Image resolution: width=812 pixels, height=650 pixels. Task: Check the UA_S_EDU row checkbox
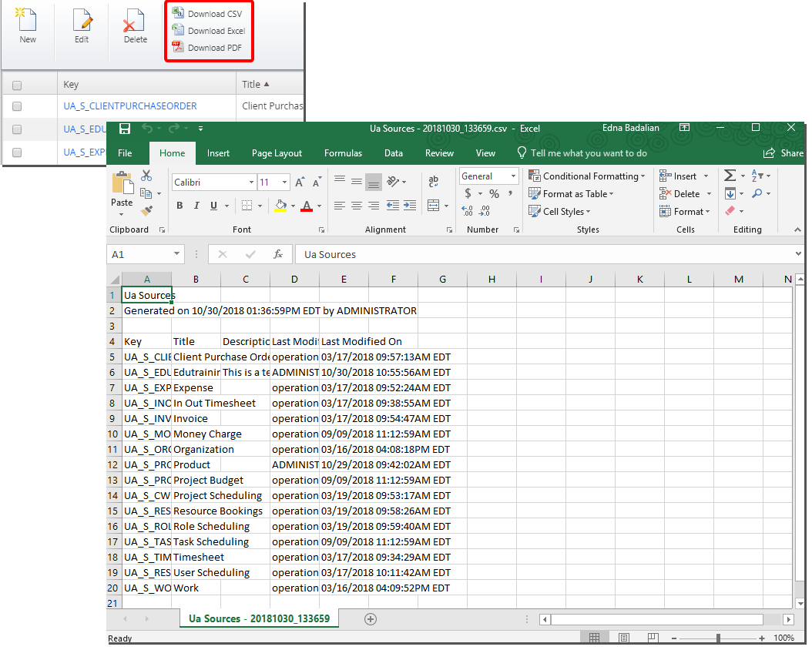coord(17,129)
